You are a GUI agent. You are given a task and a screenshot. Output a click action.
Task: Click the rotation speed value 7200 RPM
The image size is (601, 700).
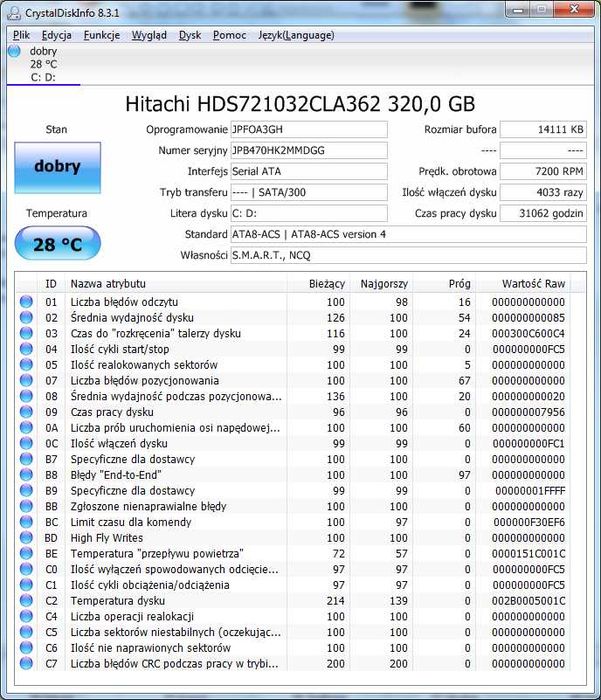tap(543, 171)
